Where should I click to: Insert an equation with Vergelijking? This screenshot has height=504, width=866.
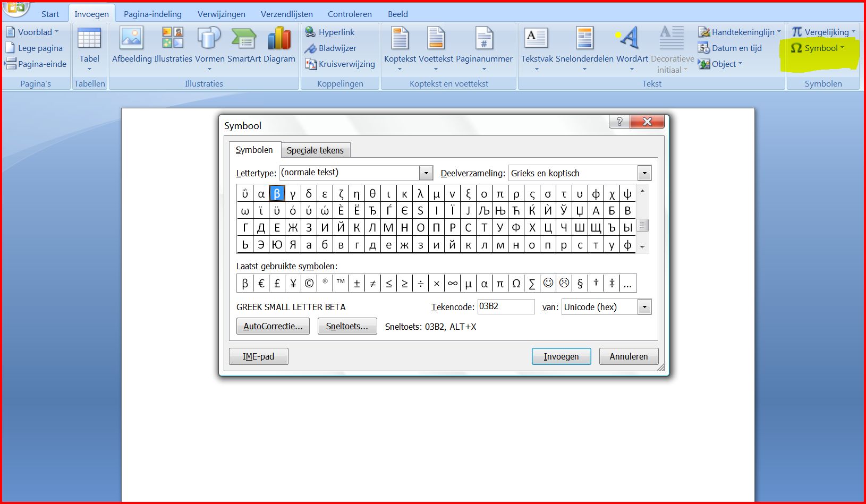(823, 32)
